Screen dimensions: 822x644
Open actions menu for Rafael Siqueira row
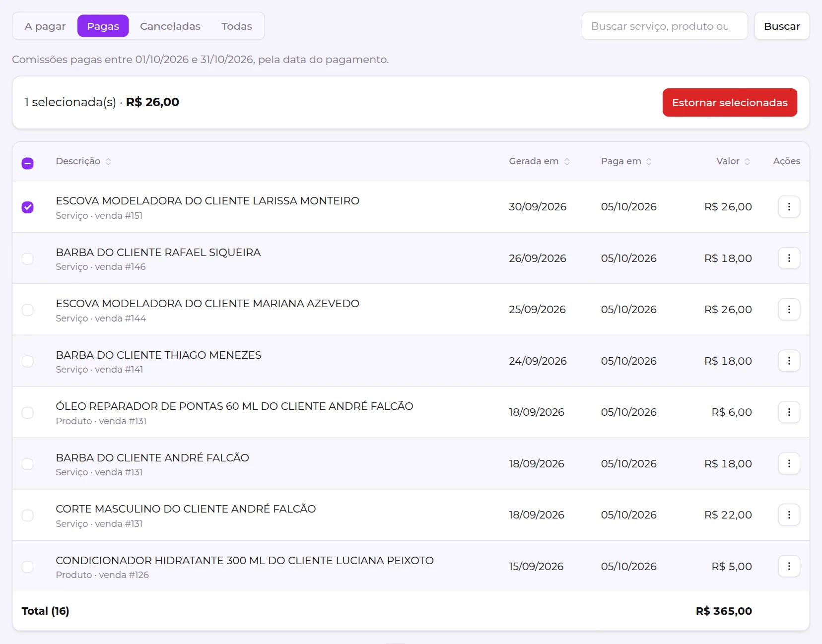tap(789, 258)
